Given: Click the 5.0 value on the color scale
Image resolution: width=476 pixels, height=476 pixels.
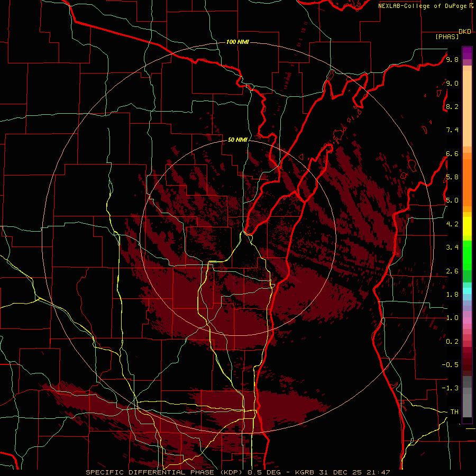Looking at the screenshot, I should tap(452, 200).
